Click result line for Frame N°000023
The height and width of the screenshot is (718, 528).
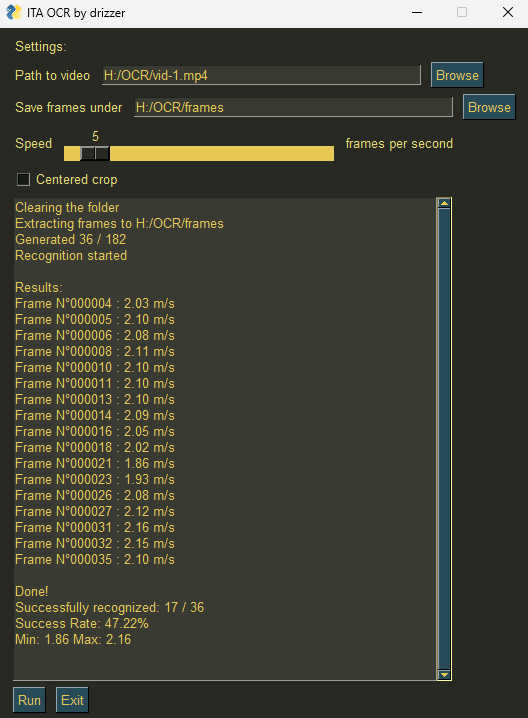pos(95,480)
